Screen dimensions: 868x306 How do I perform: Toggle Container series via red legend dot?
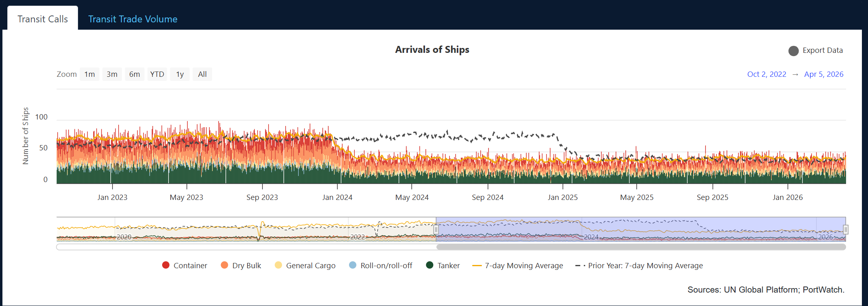coord(166,265)
